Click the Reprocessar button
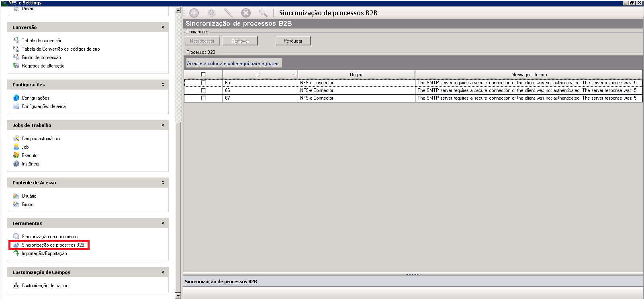644x300 pixels. (x=202, y=41)
